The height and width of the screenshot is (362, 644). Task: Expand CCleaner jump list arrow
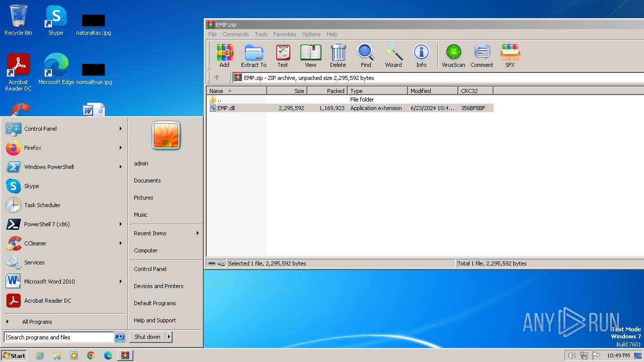[121, 243]
